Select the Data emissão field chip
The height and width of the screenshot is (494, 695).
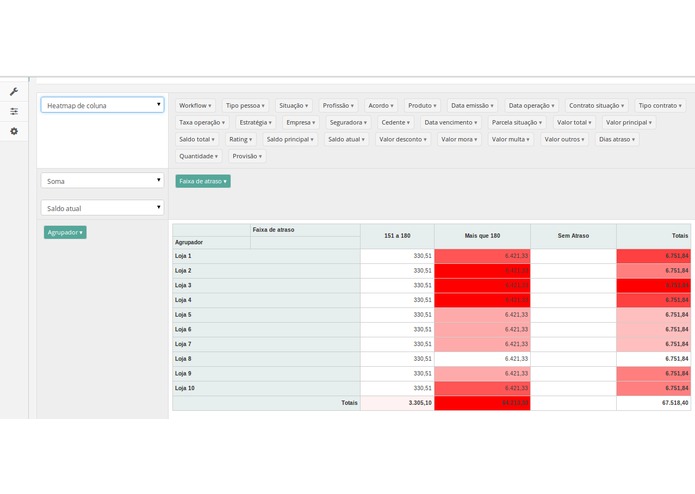472,105
